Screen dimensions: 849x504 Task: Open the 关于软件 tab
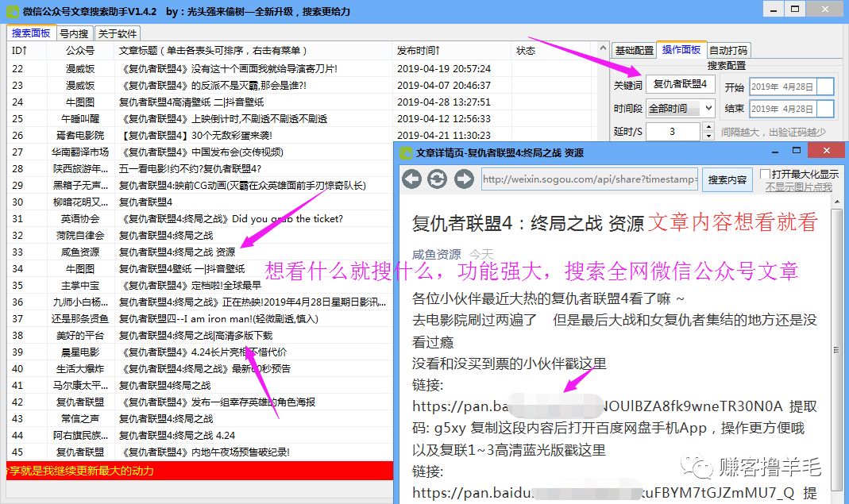(118, 33)
